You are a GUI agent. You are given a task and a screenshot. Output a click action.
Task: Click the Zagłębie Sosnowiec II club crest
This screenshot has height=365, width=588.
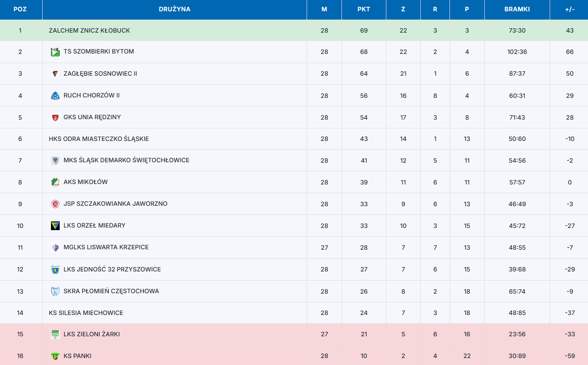coord(55,74)
